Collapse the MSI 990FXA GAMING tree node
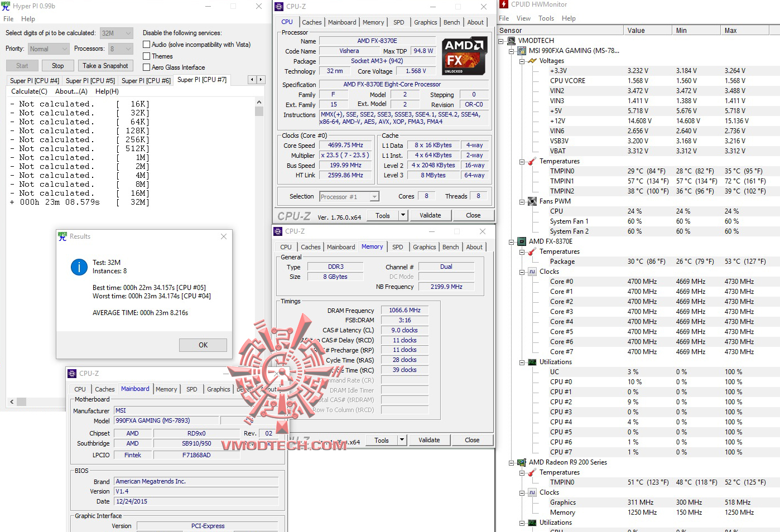The height and width of the screenshot is (532, 780). (512, 51)
